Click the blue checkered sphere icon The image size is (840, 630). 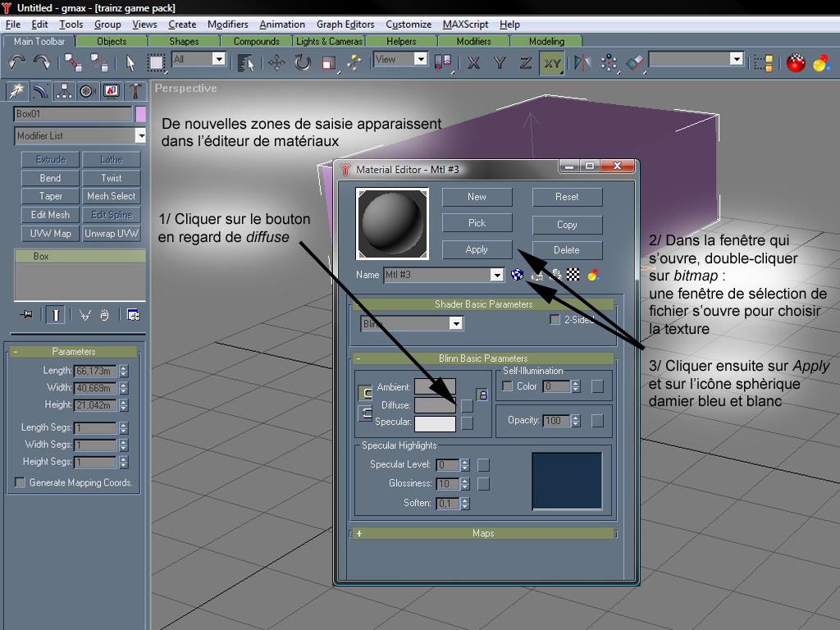click(x=518, y=275)
